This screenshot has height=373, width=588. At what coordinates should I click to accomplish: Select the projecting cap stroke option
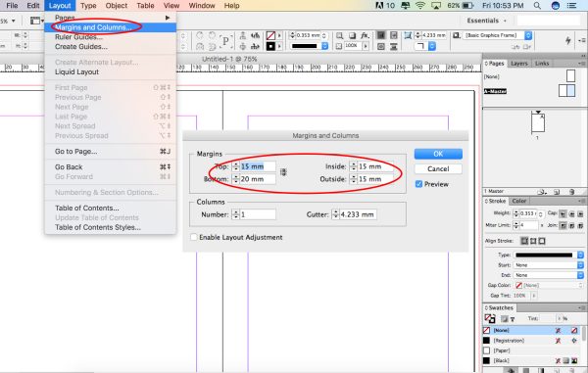580,213
